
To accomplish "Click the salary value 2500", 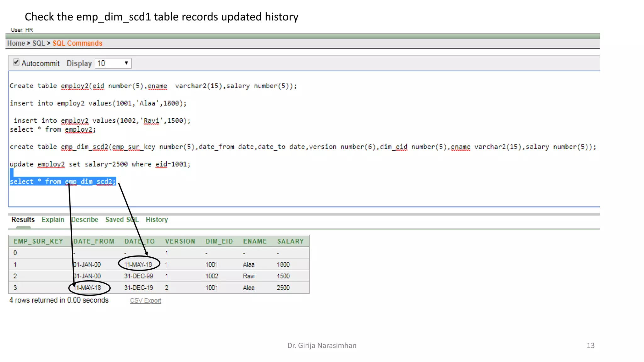I will tap(283, 288).
